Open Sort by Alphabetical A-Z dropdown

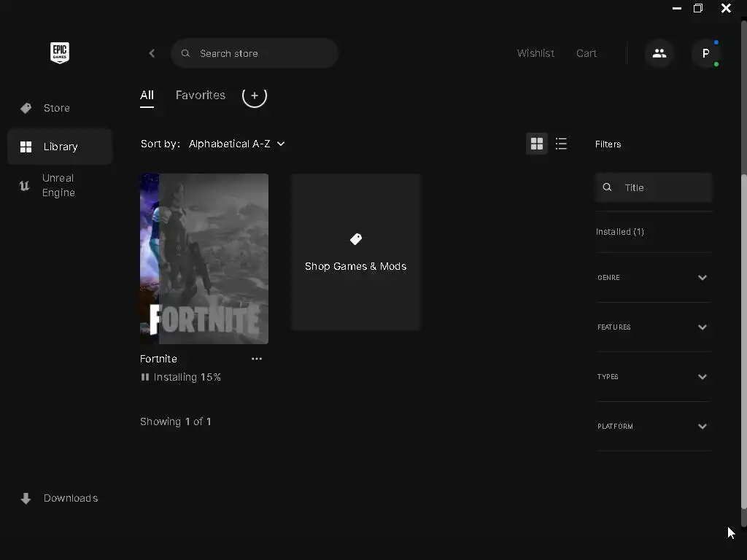pyautogui.click(x=237, y=144)
